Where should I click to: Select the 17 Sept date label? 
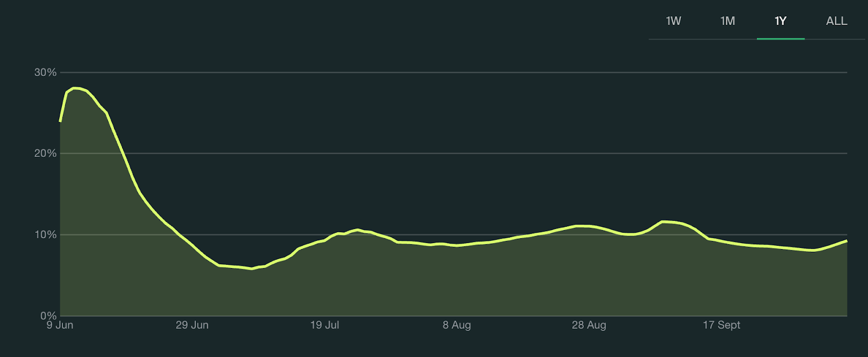(x=722, y=325)
